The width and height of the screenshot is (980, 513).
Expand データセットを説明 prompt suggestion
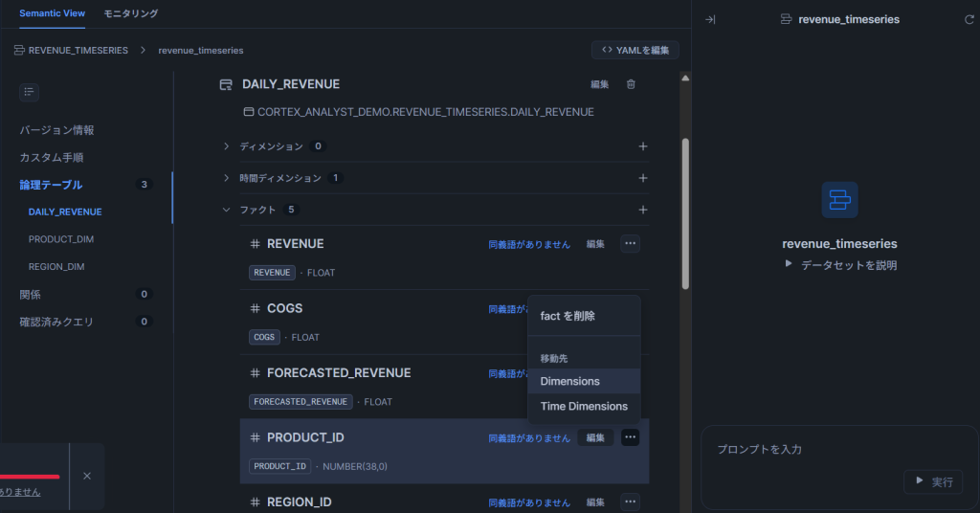click(x=840, y=265)
